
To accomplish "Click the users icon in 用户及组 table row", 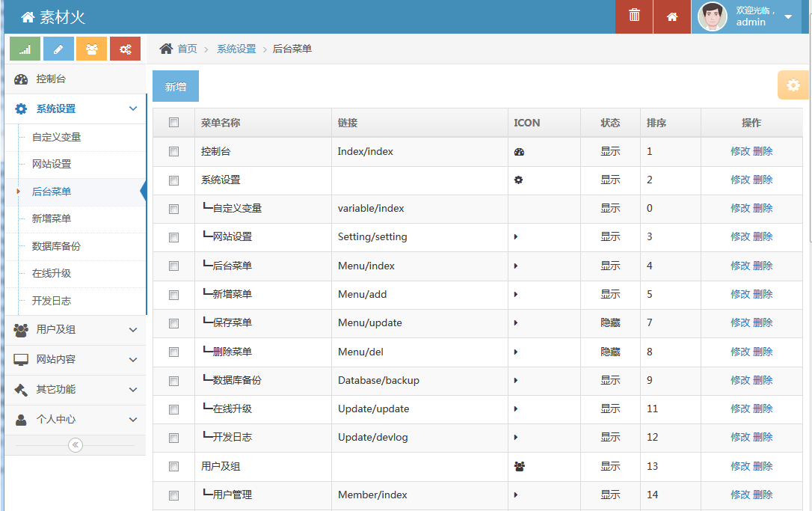I will [x=520, y=466].
